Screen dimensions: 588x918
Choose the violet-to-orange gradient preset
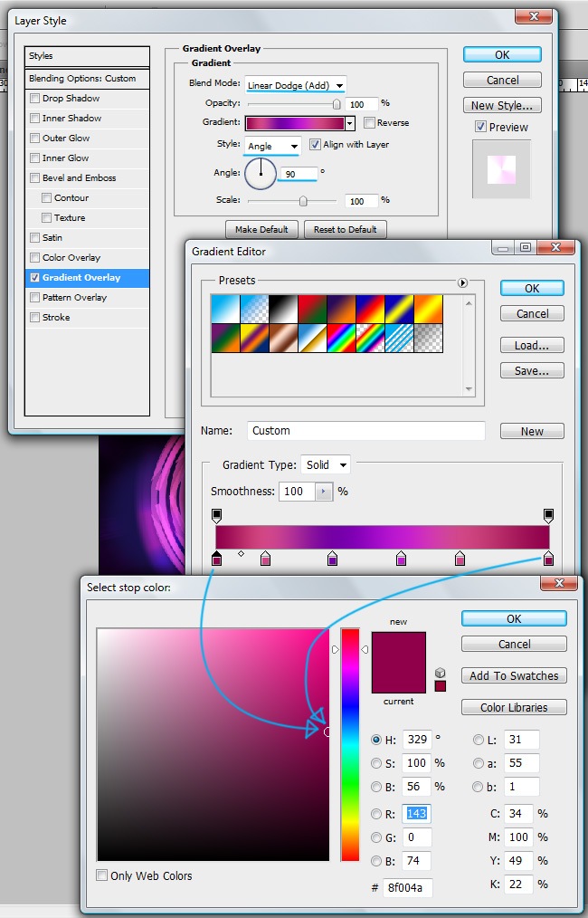click(341, 309)
